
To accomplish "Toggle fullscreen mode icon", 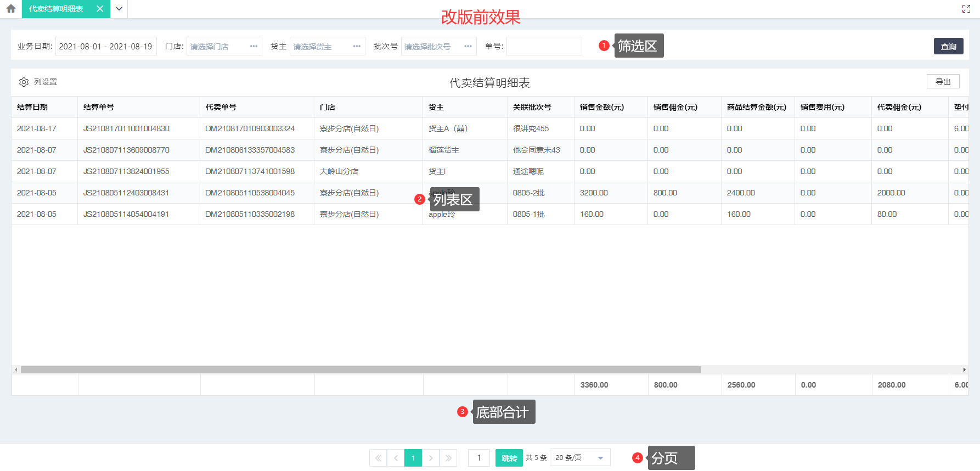I will 966,9.
